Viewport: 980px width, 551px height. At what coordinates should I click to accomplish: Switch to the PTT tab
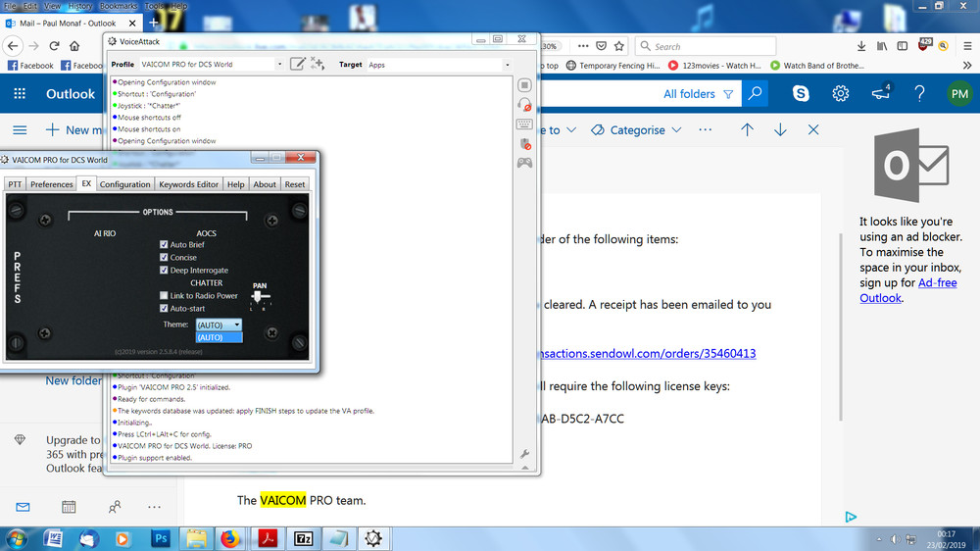pos(15,184)
